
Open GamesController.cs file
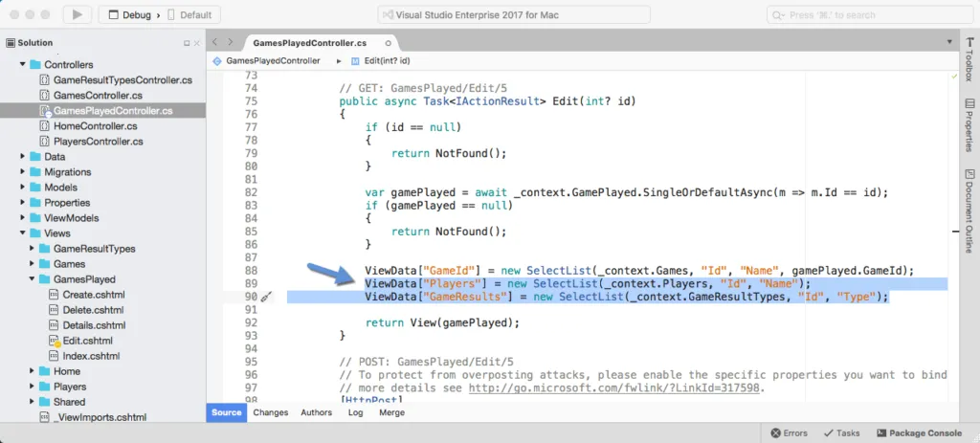click(x=98, y=96)
